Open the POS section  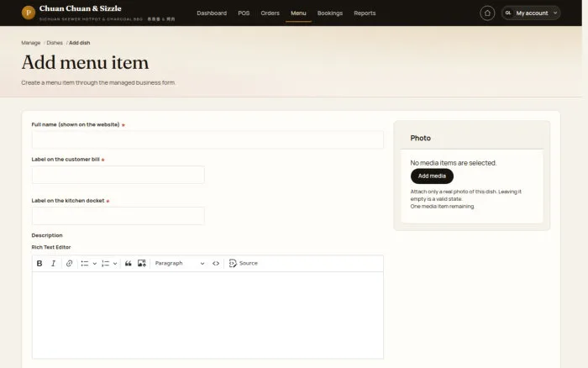click(x=244, y=13)
